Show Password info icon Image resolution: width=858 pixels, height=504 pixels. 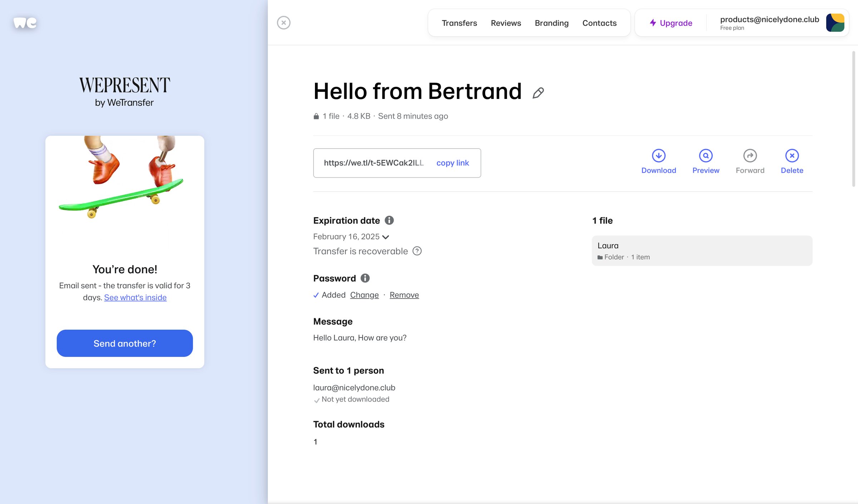click(365, 278)
